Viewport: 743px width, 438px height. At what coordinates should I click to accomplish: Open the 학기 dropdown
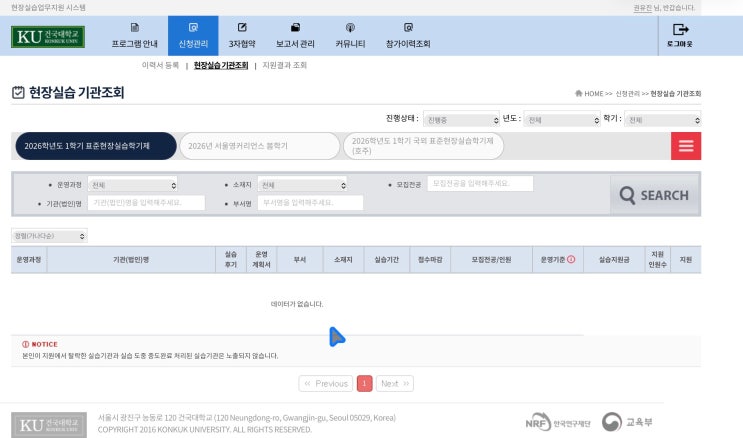pos(662,120)
